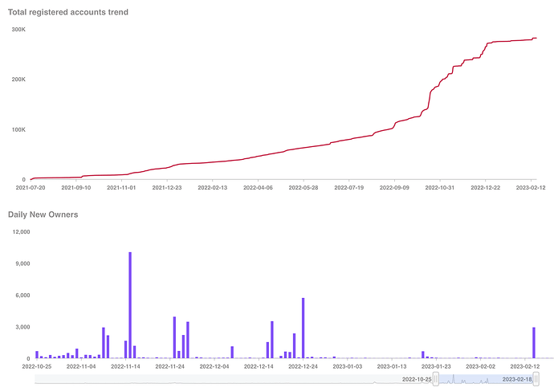Click the 2022-11-24 axis label
Screen dimensions: 554x392
[x=170, y=366]
